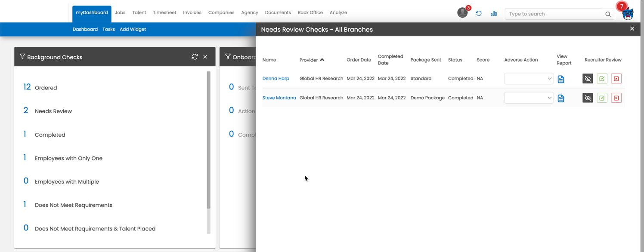Open the user profile avatar with notifications
This screenshot has width=644, height=252.
[463, 12]
